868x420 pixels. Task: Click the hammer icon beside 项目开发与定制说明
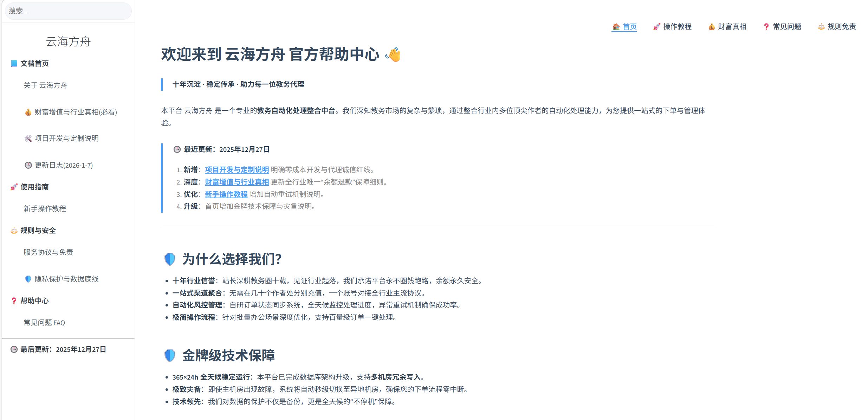tap(28, 138)
